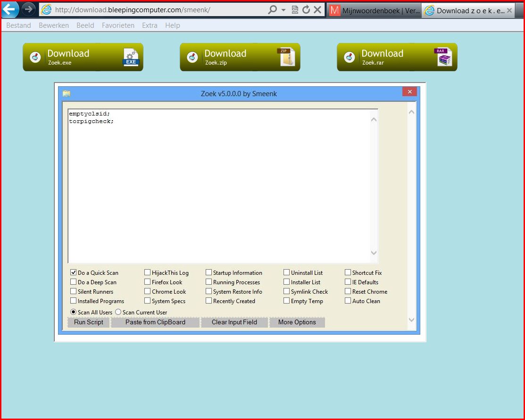The height and width of the screenshot is (420, 525).
Task: Enable Running Processes checkbox
Action: (x=208, y=282)
